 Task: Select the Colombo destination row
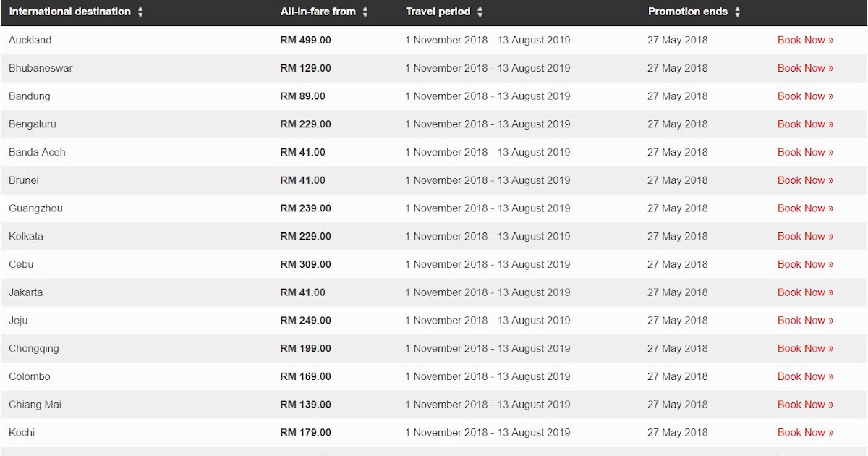tap(29, 376)
